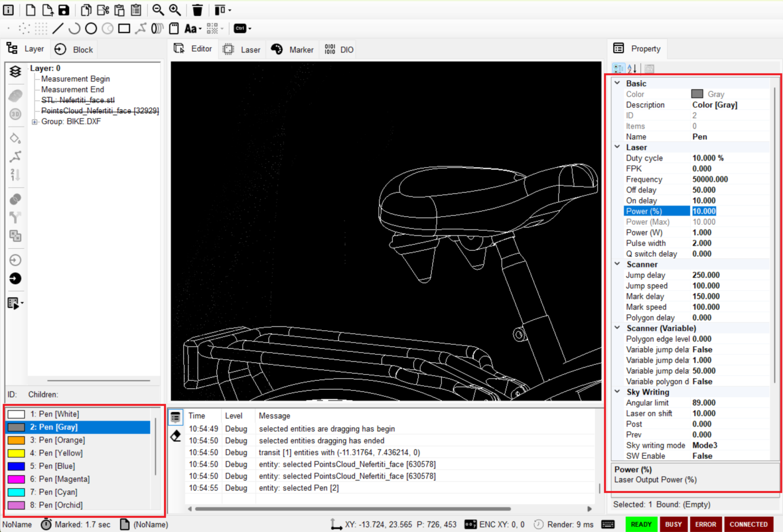Open the Block tab
Viewport: 783px width, 532px height.
click(x=74, y=49)
